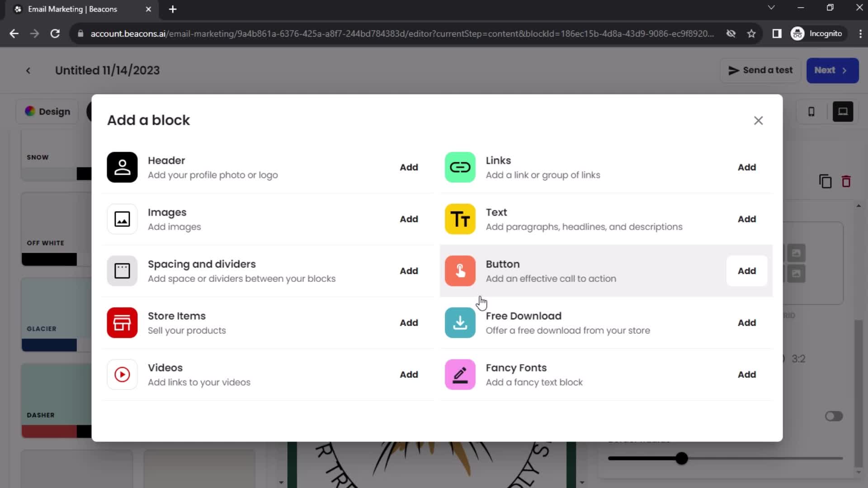The height and width of the screenshot is (488, 868).
Task: Click the Links block icon
Action: pyautogui.click(x=460, y=167)
